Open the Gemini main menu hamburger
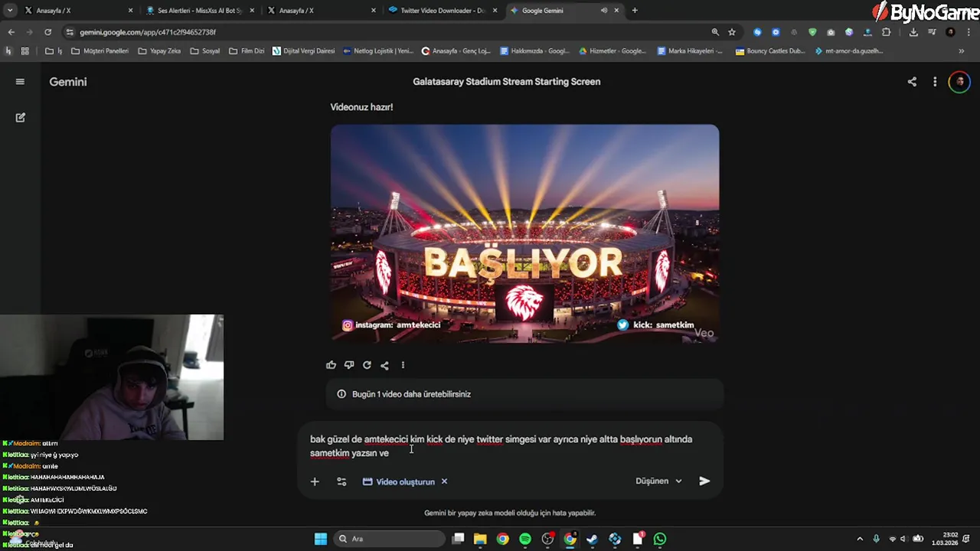This screenshot has height=551, width=980. coord(20,82)
